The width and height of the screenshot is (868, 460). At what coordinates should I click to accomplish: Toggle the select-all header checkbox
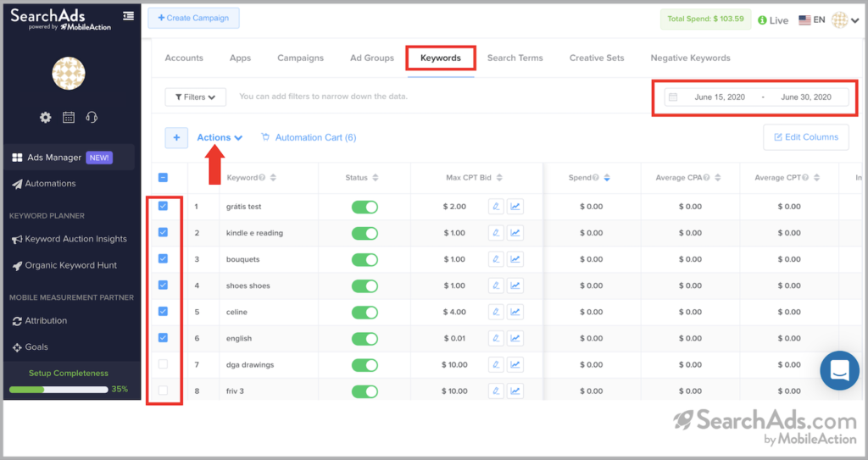point(163,178)
